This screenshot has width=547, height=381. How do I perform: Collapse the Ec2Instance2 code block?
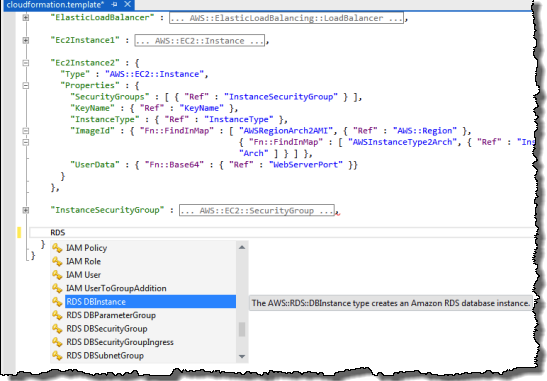pos(25,63)
